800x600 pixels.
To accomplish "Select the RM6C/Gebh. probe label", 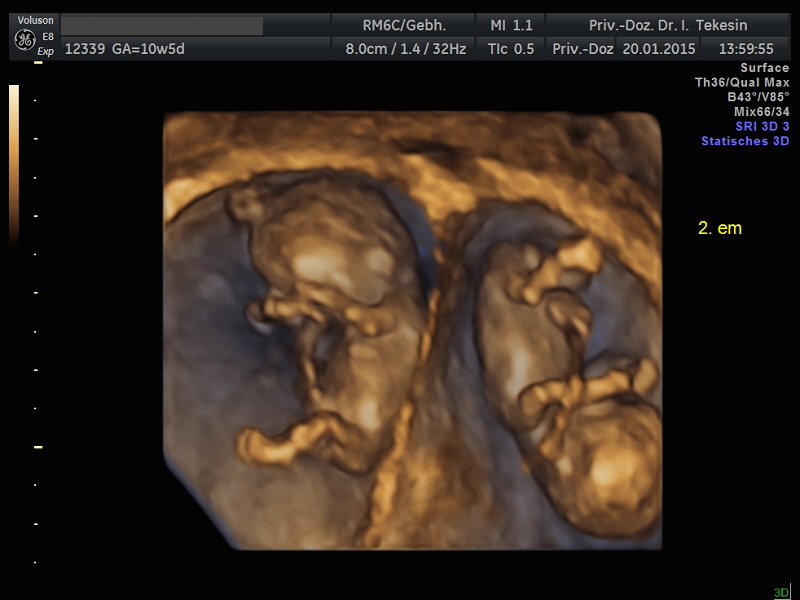I will click(404, 25).
